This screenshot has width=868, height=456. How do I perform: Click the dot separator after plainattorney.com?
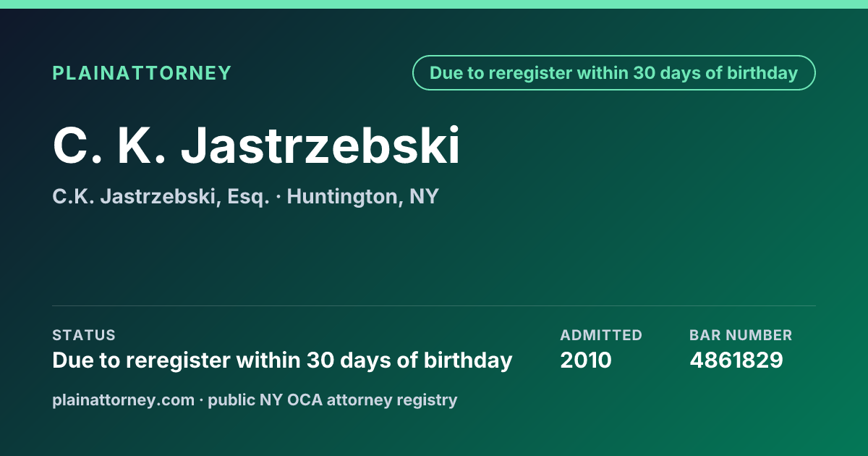point(201,400)
